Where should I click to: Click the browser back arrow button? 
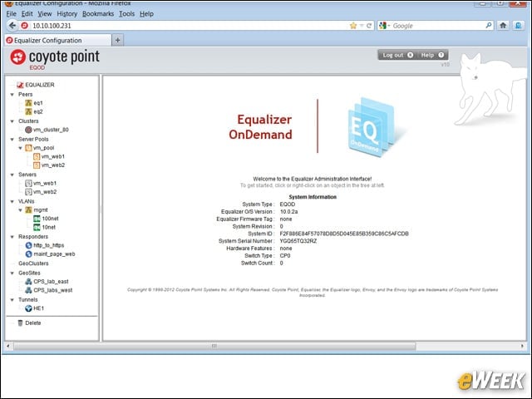[x=12, y=26]
